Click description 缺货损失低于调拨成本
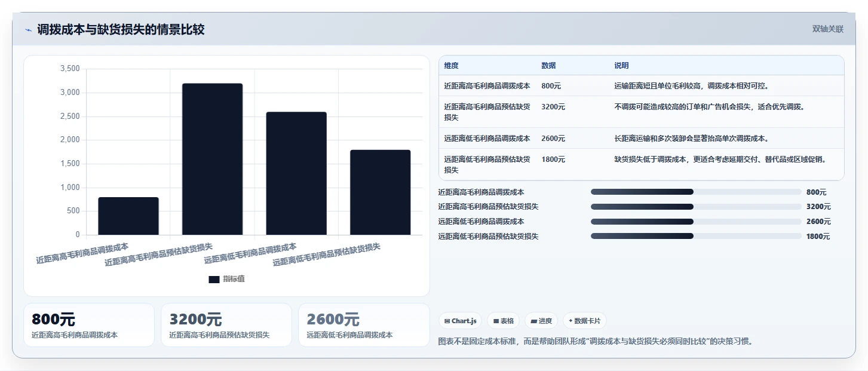This screenshot has width=868, height=371. [720, 160]
